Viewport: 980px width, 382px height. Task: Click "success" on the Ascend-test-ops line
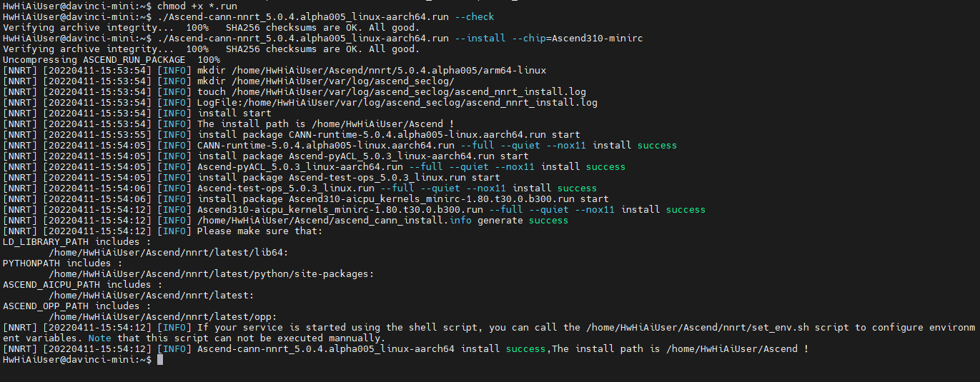[576, 188]
